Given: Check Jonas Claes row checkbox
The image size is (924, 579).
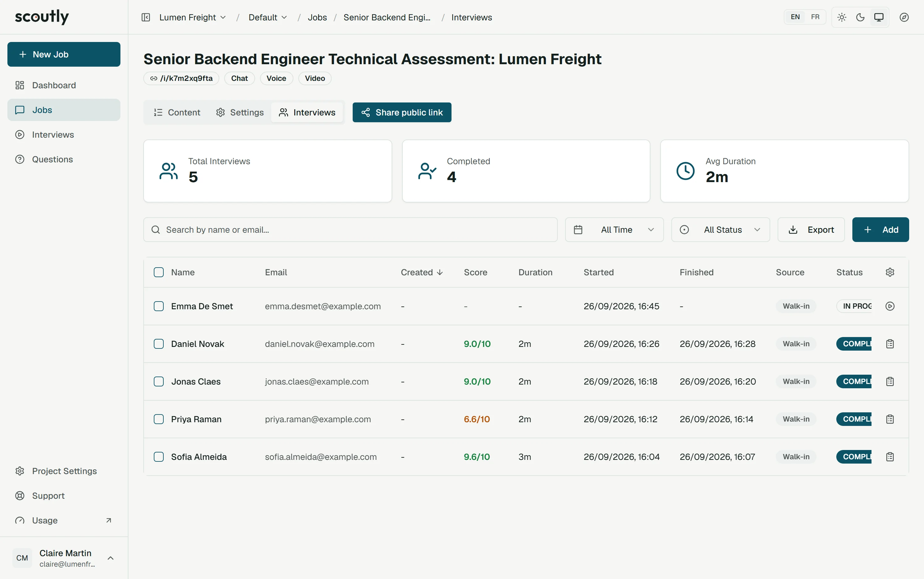Looking at the screenshot, I should coord(159,381).
